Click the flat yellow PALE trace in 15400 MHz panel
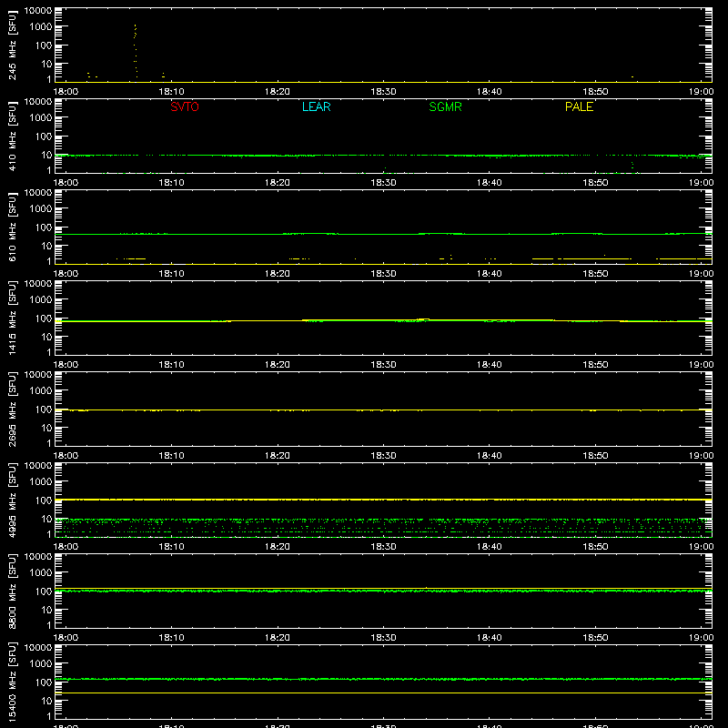This screenshot has width=728, height=728. click(383, 693)
